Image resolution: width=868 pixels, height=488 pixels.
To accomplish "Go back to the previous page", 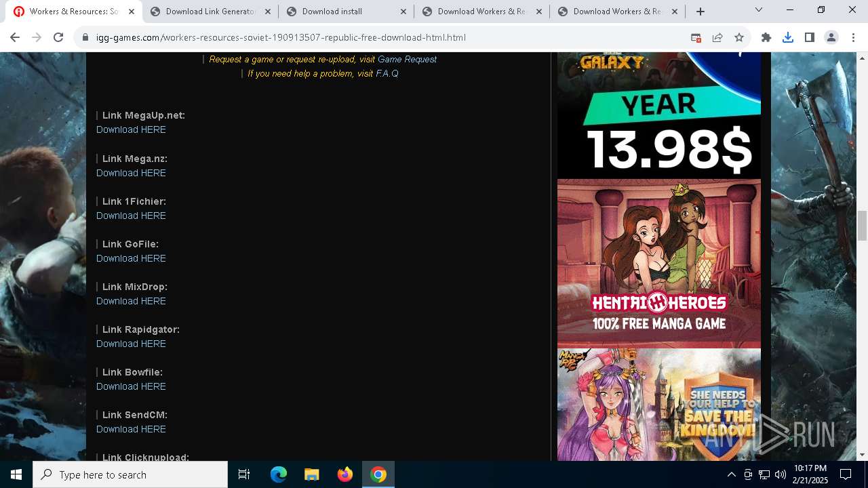I will click(x=15, y=37).
